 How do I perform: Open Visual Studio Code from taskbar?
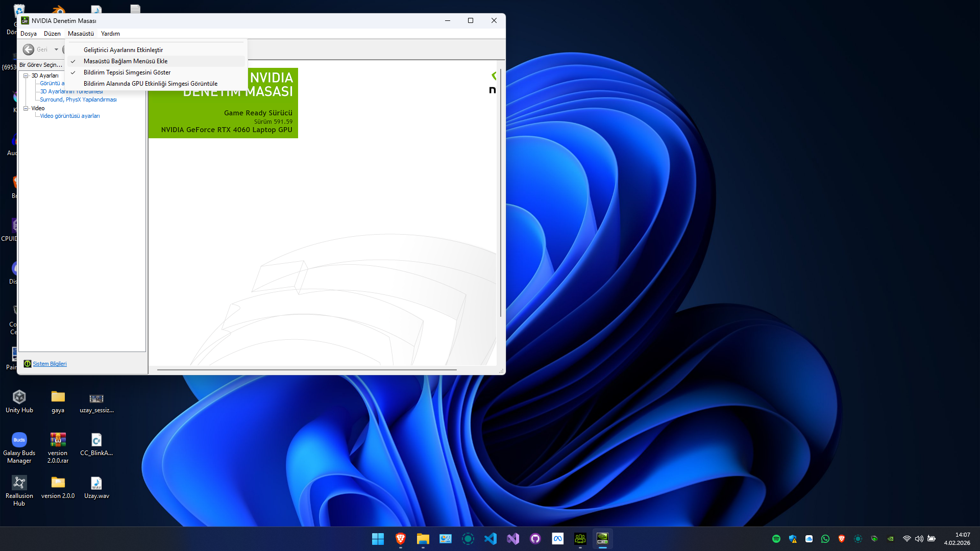[491, 539]
